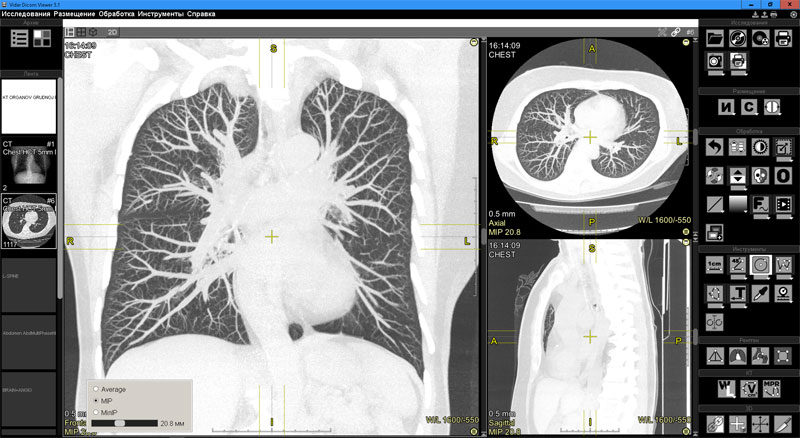Open the Размещение menu
This screenshot has height=438, width=800.
pos(74,14)
